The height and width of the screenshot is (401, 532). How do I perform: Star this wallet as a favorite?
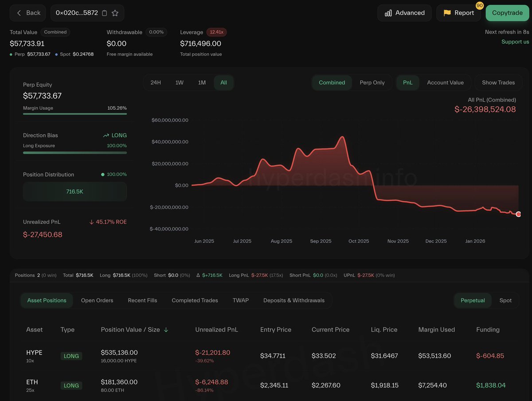(x=115, y=13)
